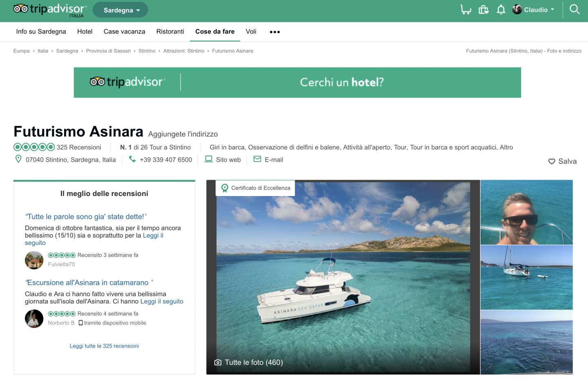Click Leggi tutte le 325 recensioni
The height and width of the screenshot is (381, 588).
coord(104,346)
